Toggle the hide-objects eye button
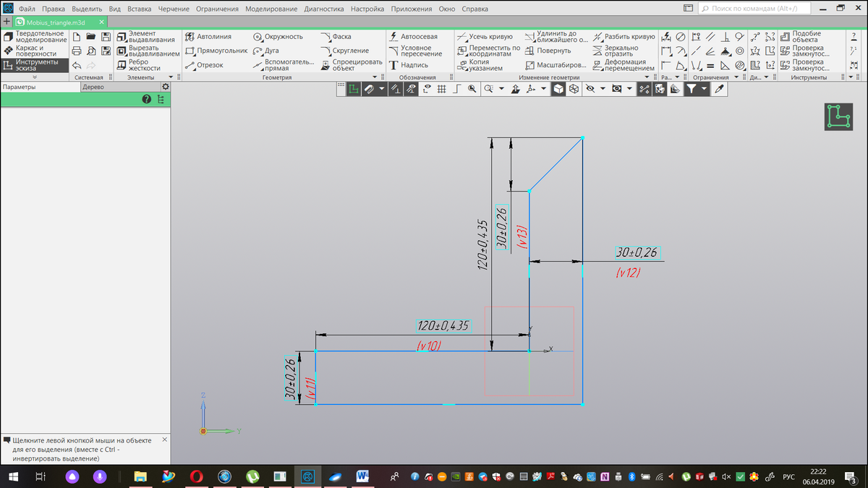Screen dimensions: 868x488 click(590, 89)
